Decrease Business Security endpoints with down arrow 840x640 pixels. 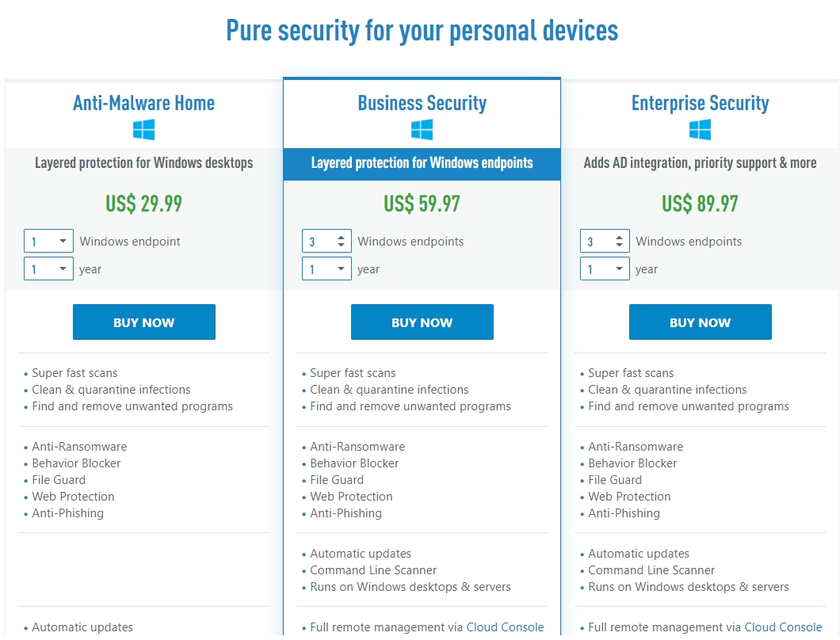coord(341,245)
